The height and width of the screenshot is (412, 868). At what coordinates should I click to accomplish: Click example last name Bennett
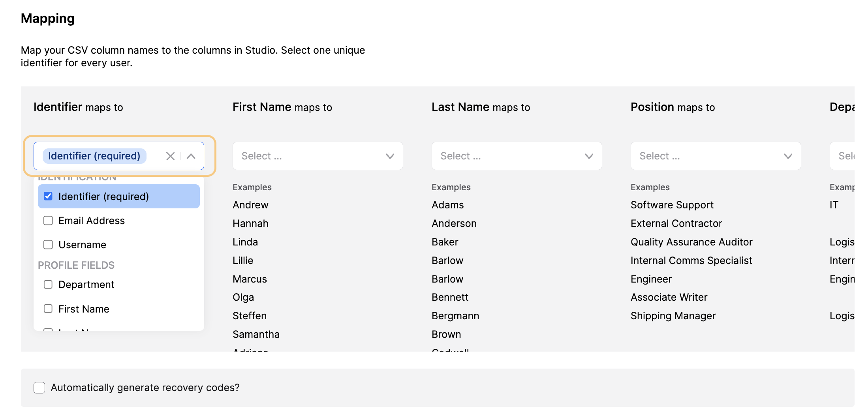(x=450, y=297)
